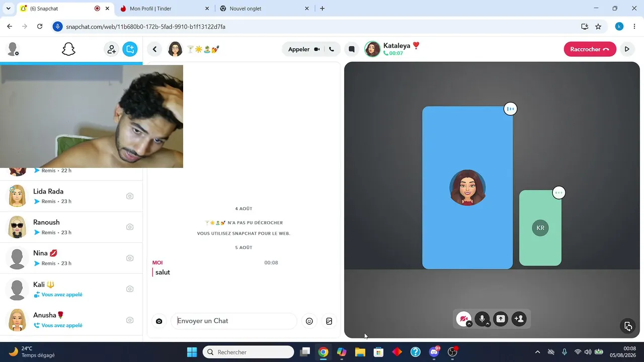Screen dimensions: 644x362
Task: Open the Ranoush conversation
Action: pyautogui.click(x=71, y=227)
